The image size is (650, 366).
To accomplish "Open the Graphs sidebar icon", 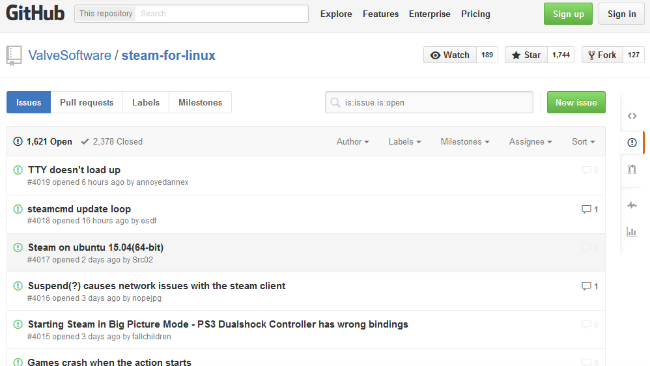I will pyautogui.click(x=632, y=232).
